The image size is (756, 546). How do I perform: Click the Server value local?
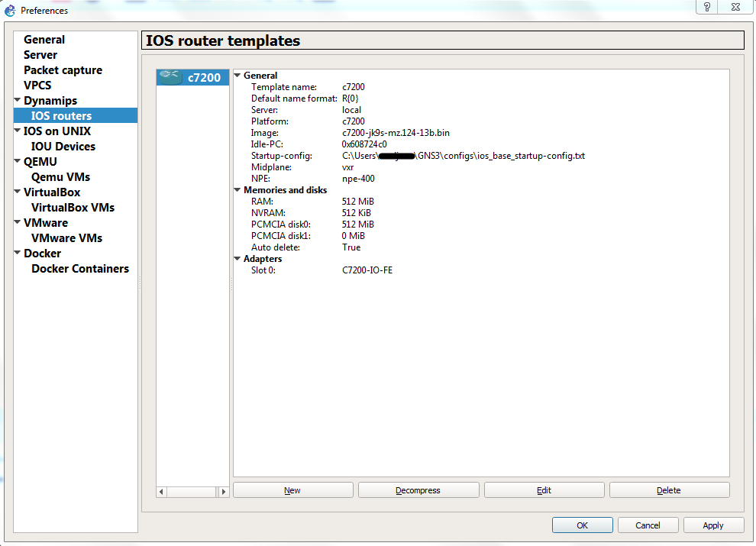[x=351, y=110]
